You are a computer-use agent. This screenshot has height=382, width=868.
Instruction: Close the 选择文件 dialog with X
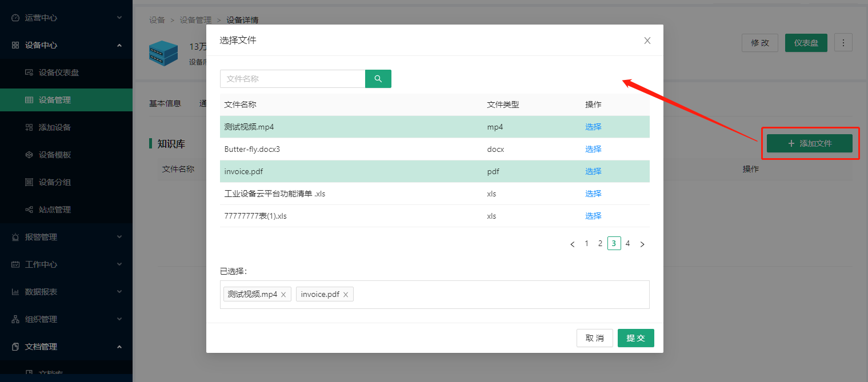[x=647, y=41]
